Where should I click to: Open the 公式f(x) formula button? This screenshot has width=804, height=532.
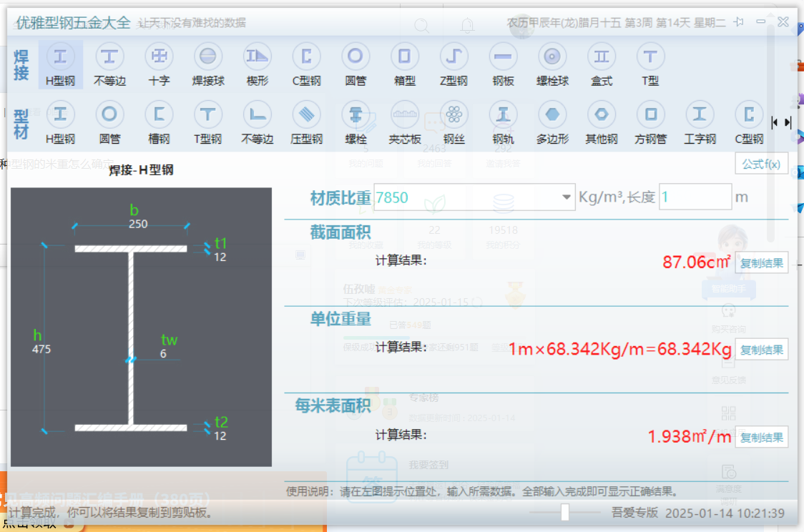[x=762, y=164]
